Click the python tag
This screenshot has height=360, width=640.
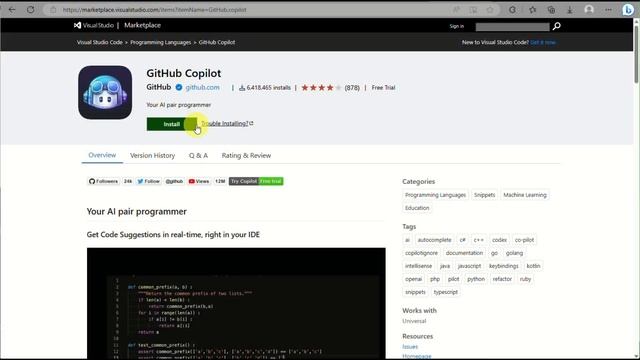(x=476, y=279)
